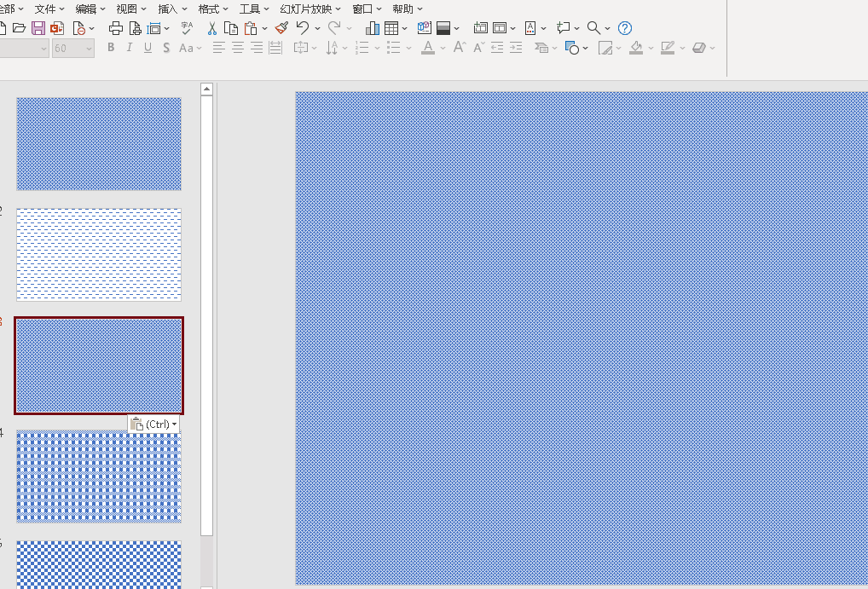Open the 格式 menu

coord(208,9)
